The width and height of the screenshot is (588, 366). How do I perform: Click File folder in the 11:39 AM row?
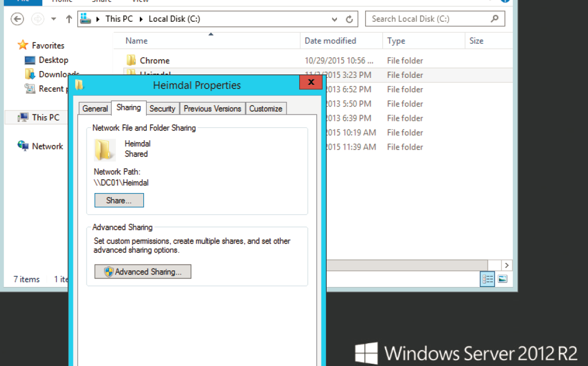(405, 147)
